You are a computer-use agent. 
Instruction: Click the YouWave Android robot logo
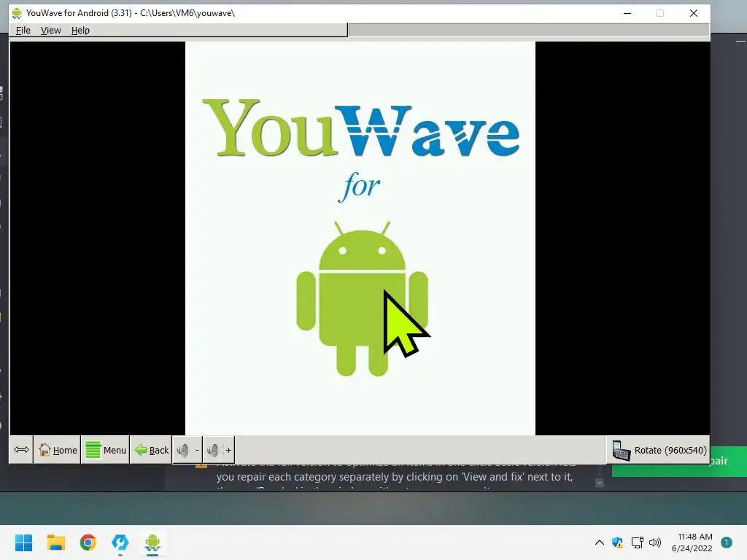[362, 298]
